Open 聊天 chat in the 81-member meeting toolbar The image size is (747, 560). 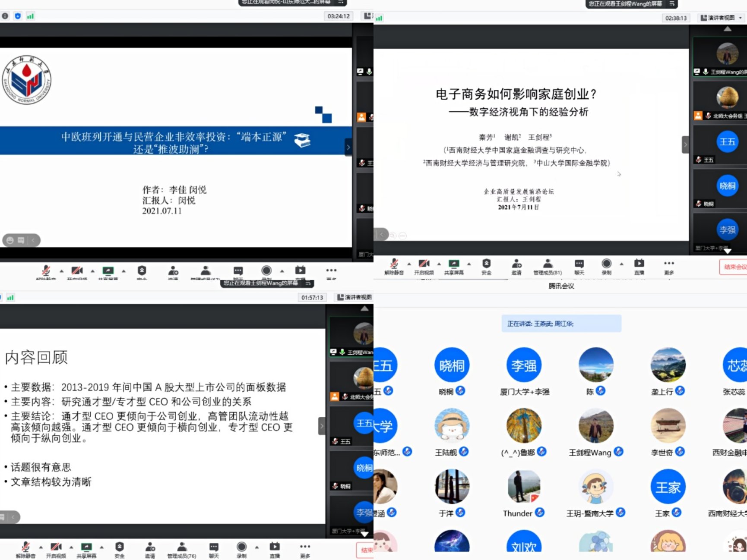[x=579, y=266]
